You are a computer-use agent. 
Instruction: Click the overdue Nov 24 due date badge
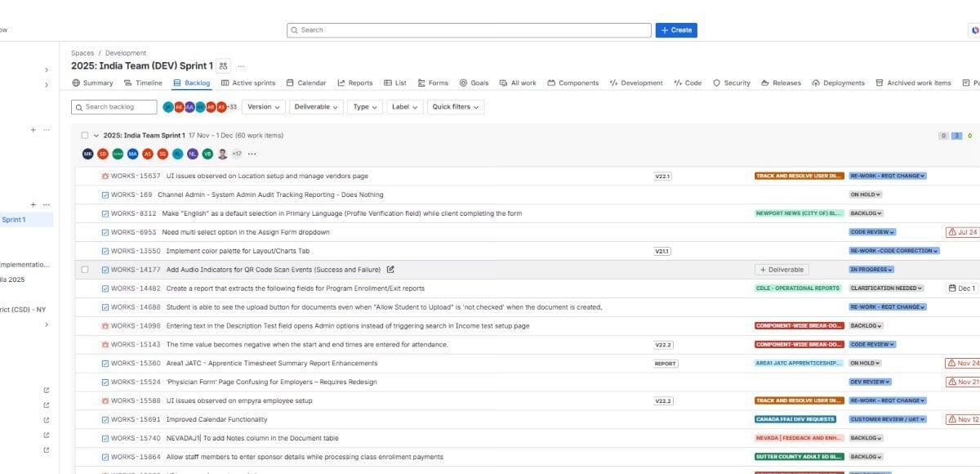tap(962, 364)
